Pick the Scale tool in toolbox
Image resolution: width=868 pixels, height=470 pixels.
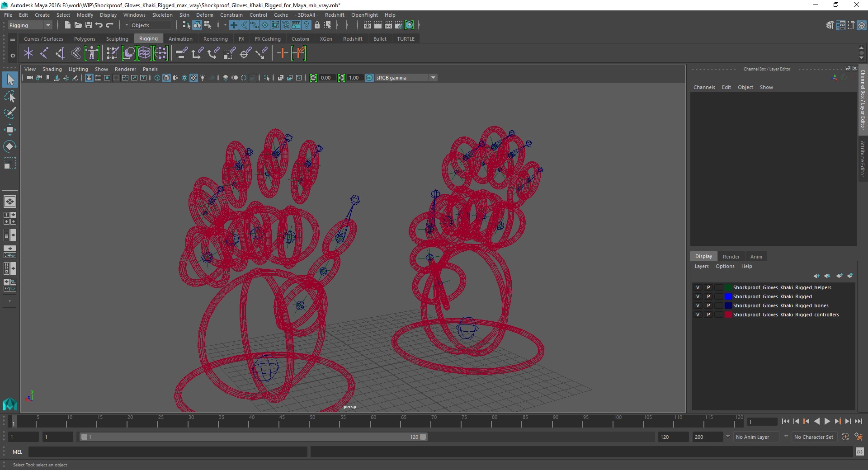coord(10,163)
